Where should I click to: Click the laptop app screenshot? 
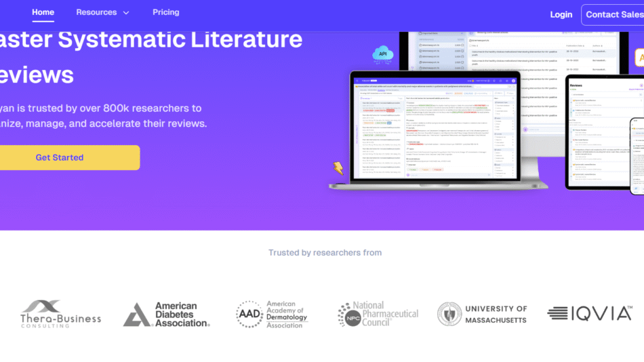point(434,129)
